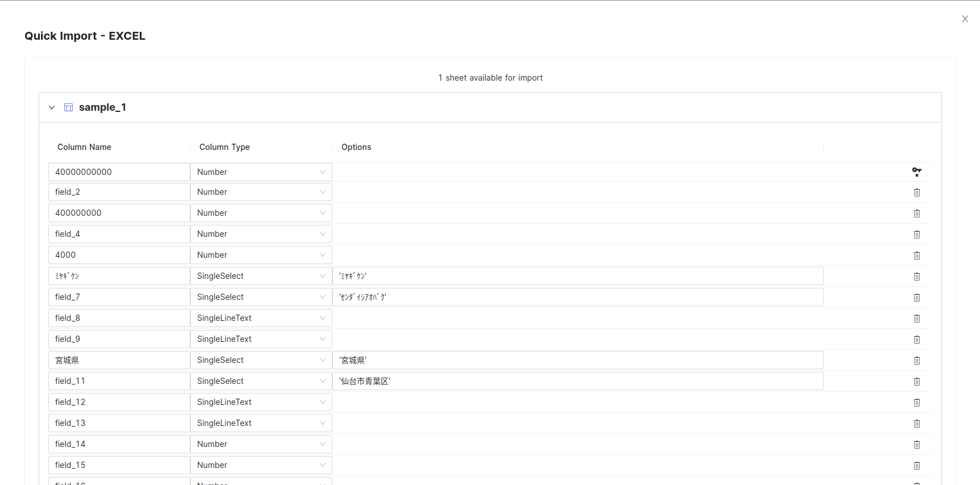Viewport: 980px width, 485px height.
Task: Delete the field_2 column row
Action: pos(916,193)
